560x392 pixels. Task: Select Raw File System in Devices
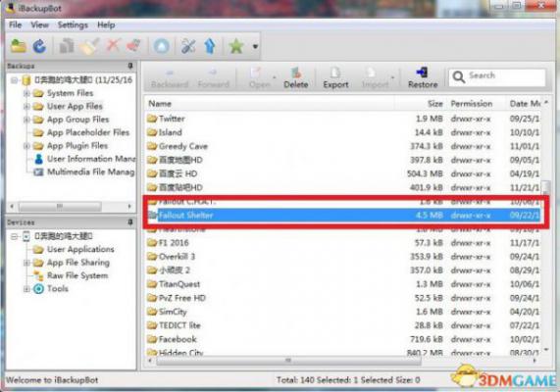point(77,275)
